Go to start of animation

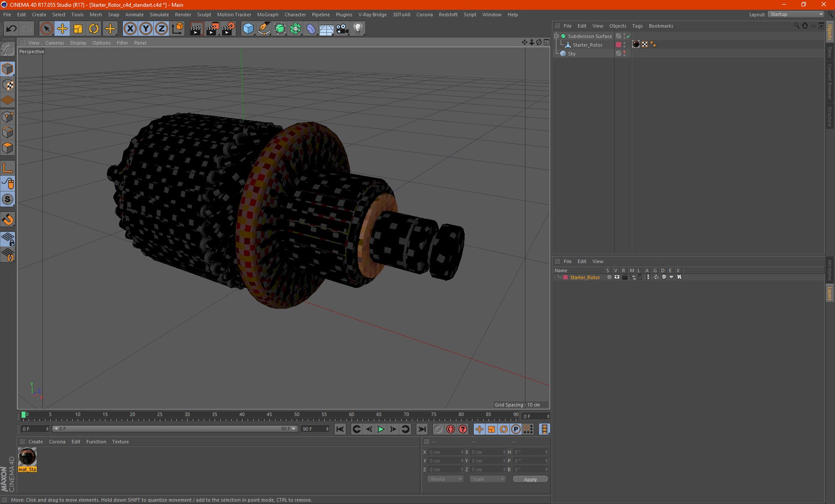click(340, 429)
